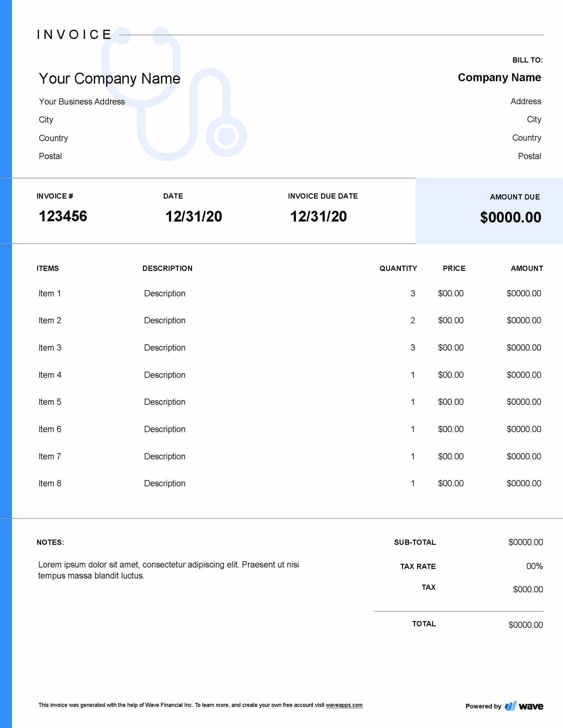The height and width of the screenshot is (728, 563).
Task: Click invoice number 123456
Action: click(63, 216)
